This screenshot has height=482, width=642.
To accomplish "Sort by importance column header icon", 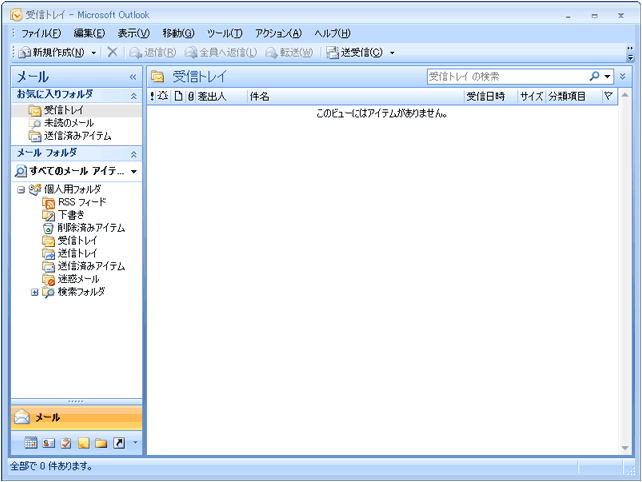I will (152, 97).
